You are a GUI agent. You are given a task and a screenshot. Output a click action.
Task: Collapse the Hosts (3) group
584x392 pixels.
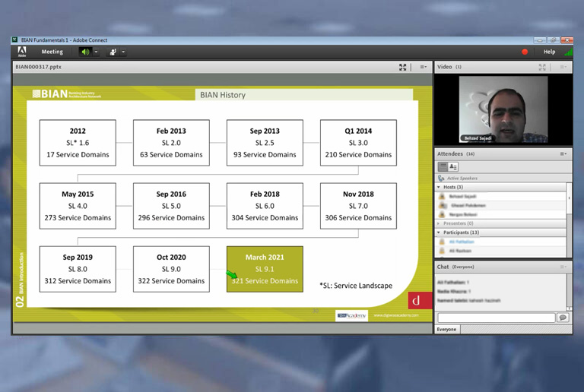[439, 187]
